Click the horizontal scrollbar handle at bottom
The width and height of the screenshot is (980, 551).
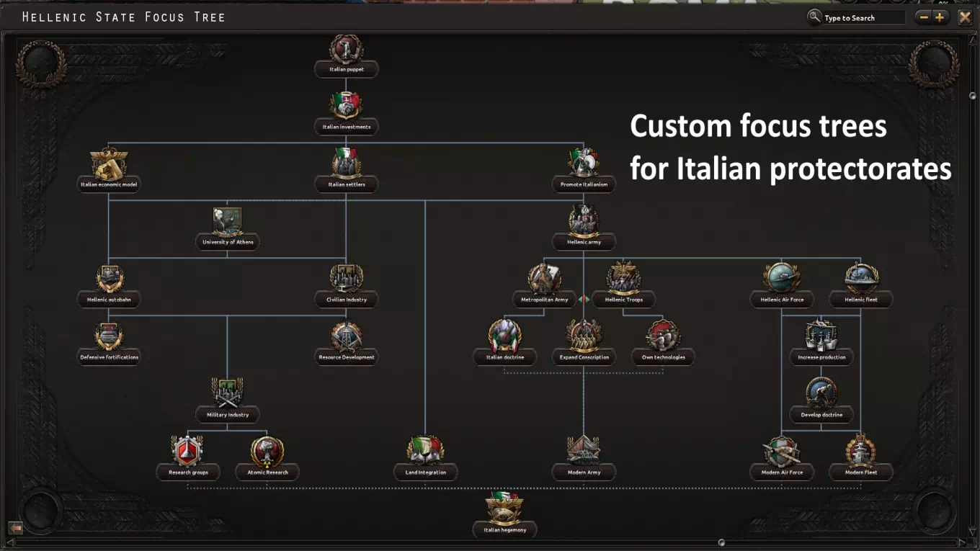click(721, 542)
